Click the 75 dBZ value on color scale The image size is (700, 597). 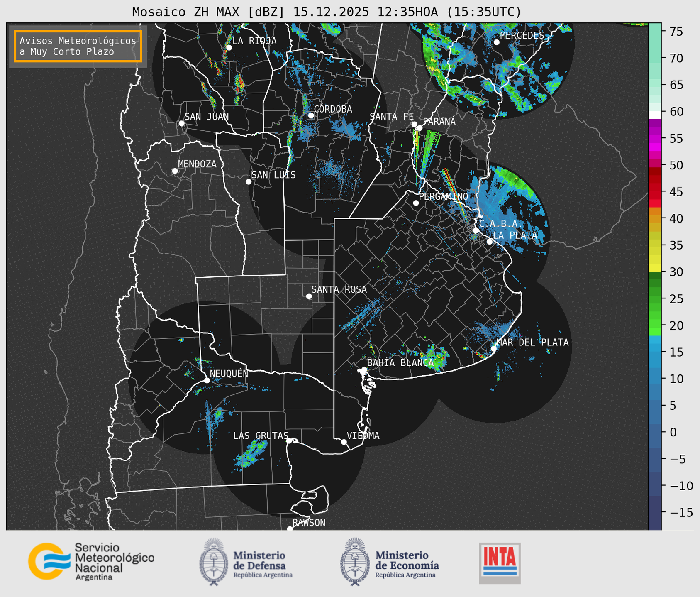676,32
